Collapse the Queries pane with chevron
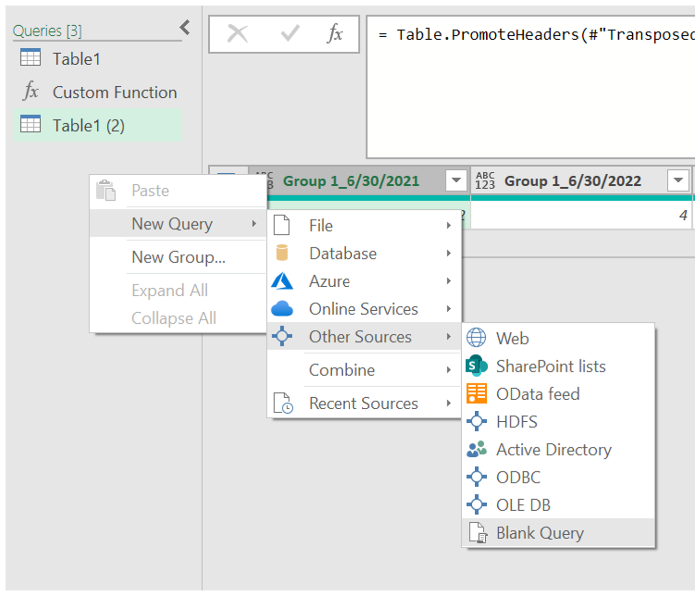Image resolution: width=700 pixels, height=596 pixels. coord(185,28)
